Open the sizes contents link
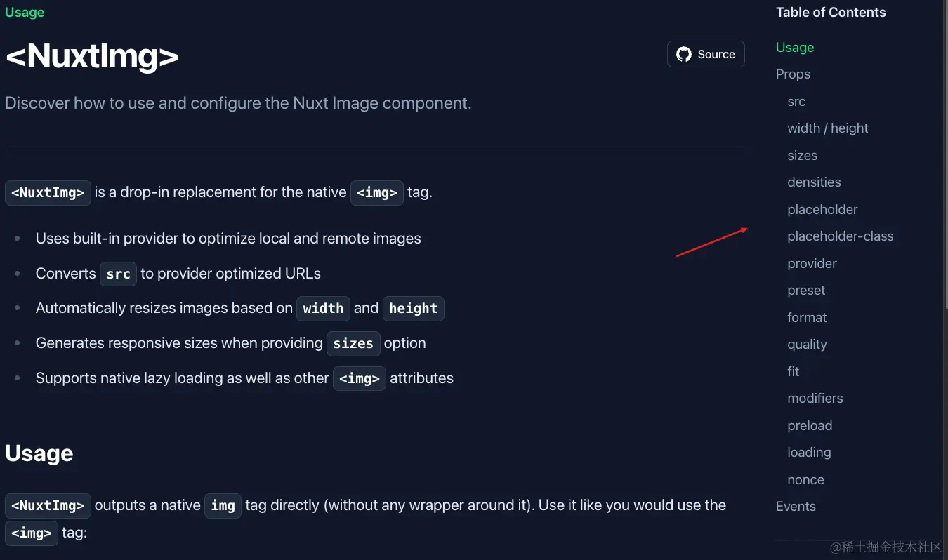 click(x=803, y=155)
